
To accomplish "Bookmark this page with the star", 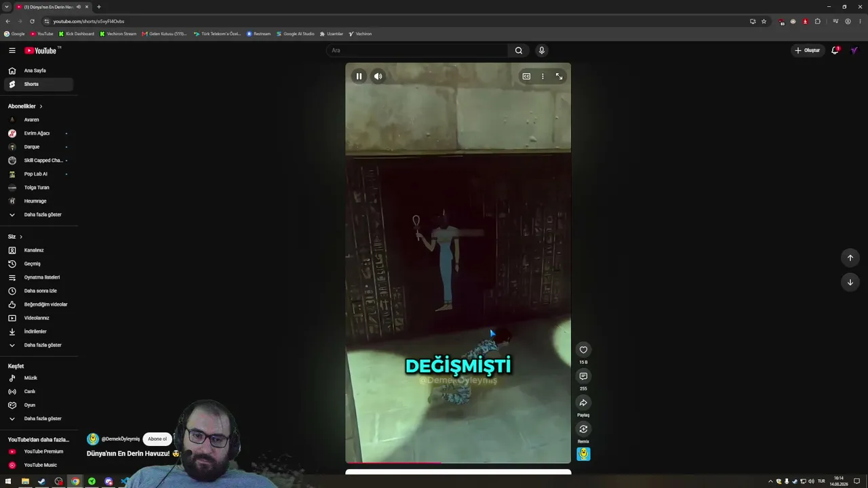I will pyautogui.click(x=764, y=21).
